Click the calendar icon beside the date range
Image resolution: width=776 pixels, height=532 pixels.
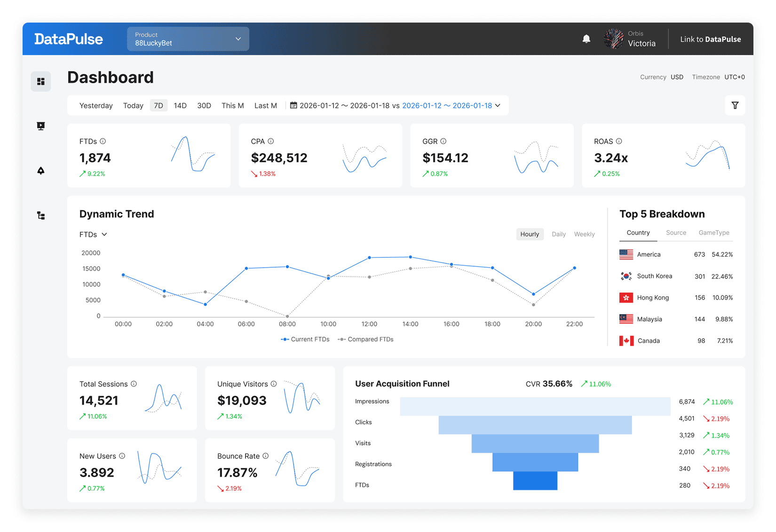tap(293, 105)
